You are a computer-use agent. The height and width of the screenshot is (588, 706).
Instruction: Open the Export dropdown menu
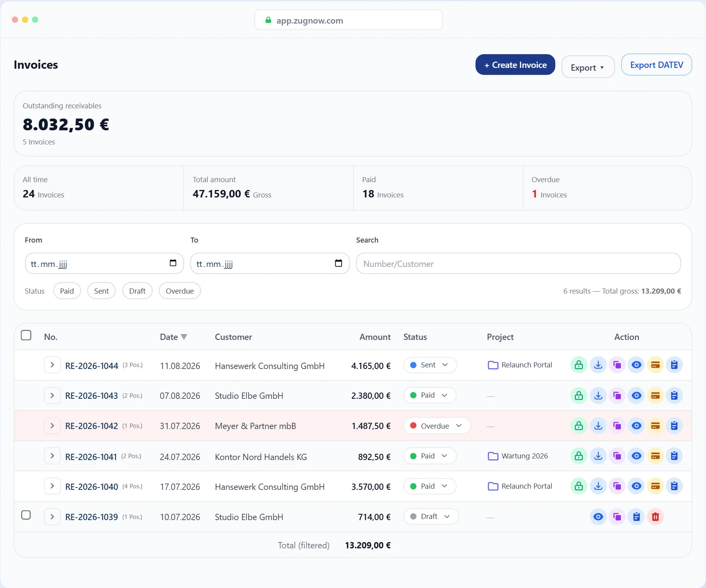(x=588, y=67)
